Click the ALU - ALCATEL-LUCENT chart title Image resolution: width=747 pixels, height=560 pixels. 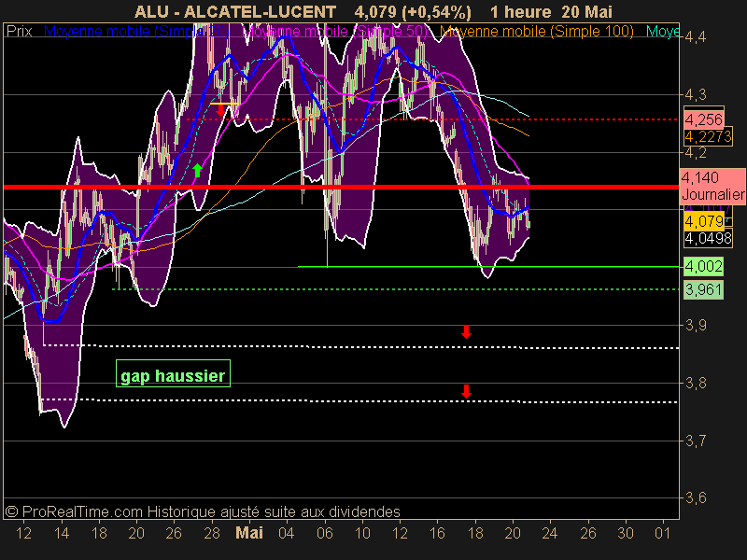click(x=235, y=11)
